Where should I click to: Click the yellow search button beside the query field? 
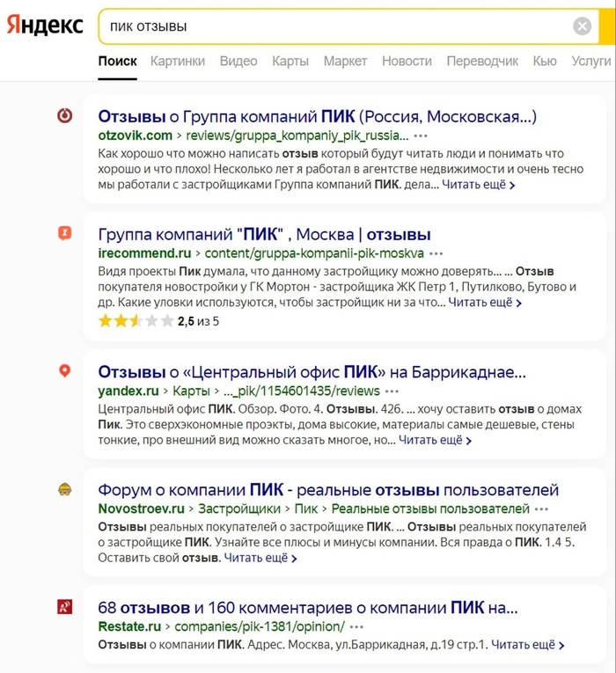click(x=607, y=26)
